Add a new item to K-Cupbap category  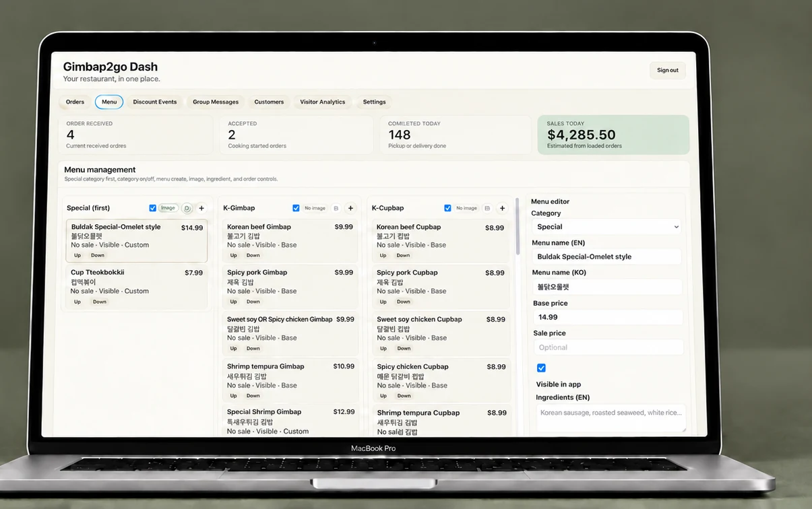pyautogui.click(x=502, y=208)
